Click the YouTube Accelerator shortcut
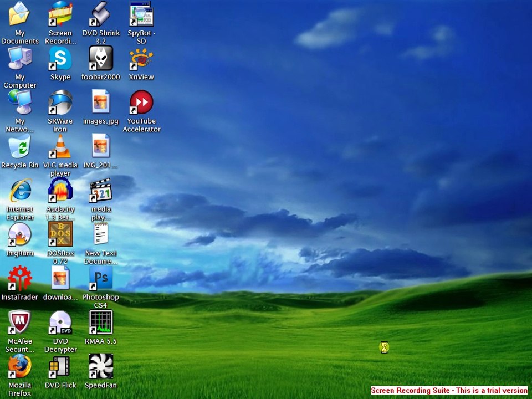Viewport: 532px width, 399px height. [141, 102]
